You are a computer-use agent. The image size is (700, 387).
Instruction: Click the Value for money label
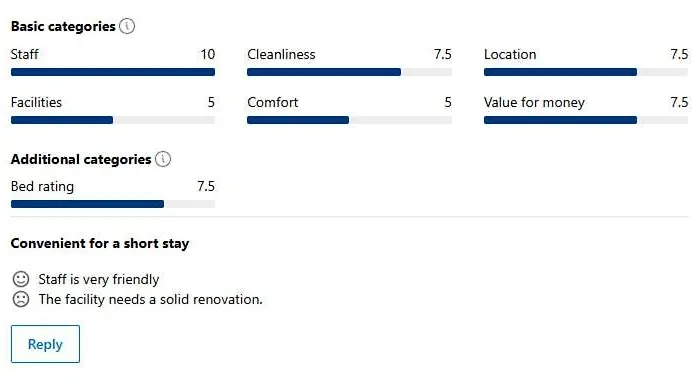coord(534,103)
